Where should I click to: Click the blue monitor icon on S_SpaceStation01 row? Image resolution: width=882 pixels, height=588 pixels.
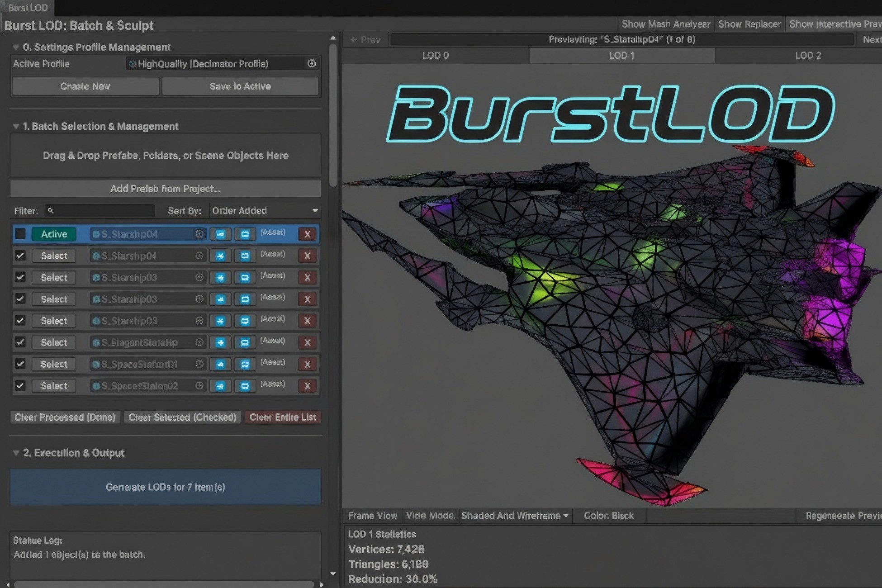[245, 364]
